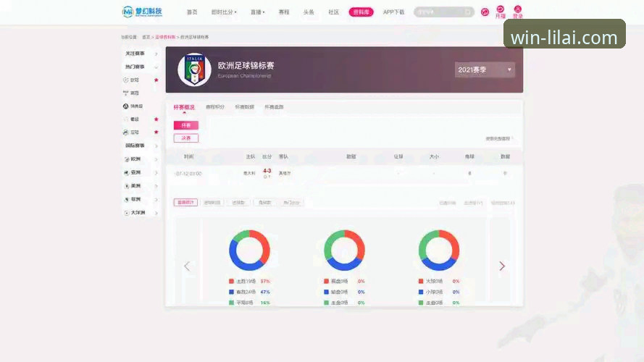Click the 4-3 match score

[x=267, y=171]
